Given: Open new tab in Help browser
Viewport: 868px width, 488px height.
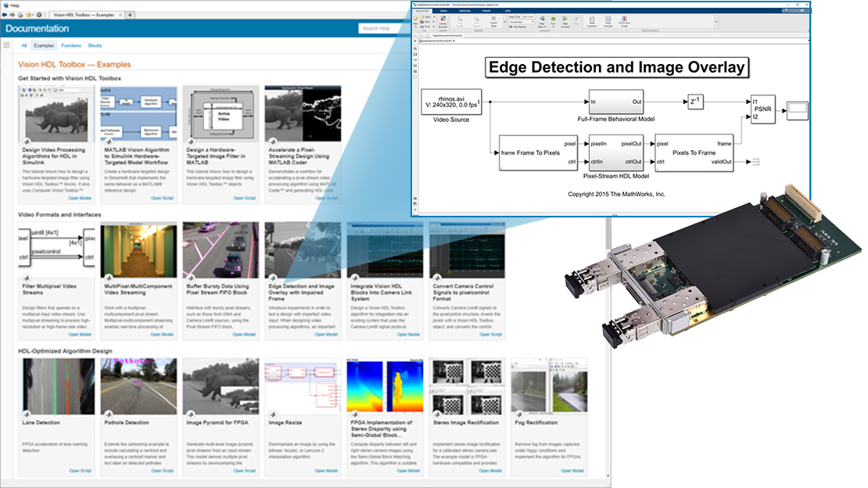Looking at the screenshot, I should (130, 15).
